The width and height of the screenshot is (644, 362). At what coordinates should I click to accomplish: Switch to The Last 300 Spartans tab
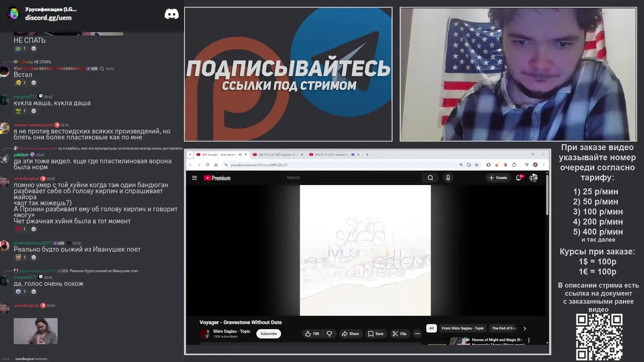coord(278,154)
